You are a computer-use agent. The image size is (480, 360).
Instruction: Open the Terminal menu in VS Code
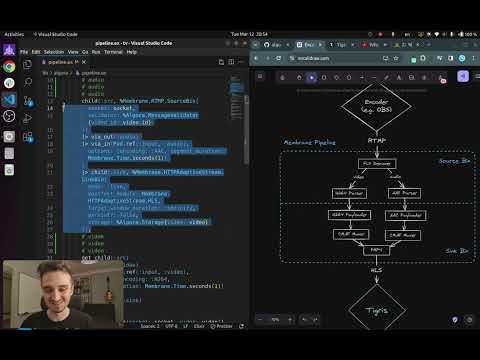113,52
